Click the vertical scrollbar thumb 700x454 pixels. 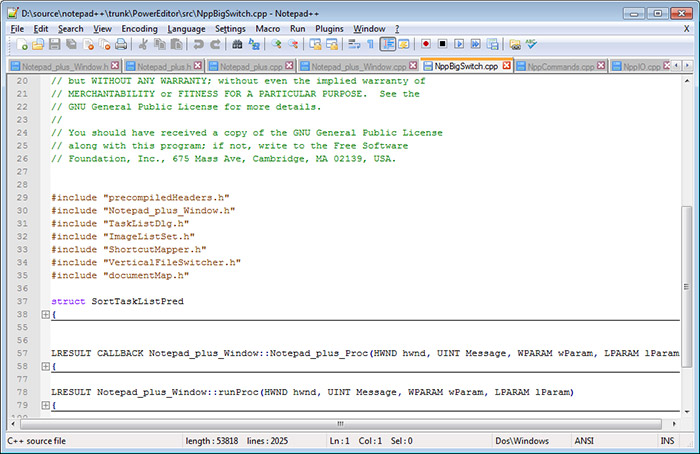coord(687,287)
